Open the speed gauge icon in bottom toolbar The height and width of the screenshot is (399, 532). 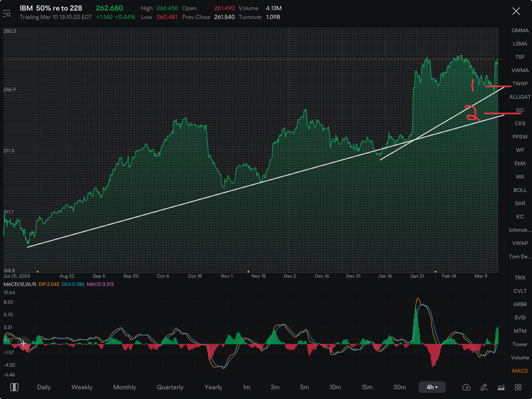point(466,387)
